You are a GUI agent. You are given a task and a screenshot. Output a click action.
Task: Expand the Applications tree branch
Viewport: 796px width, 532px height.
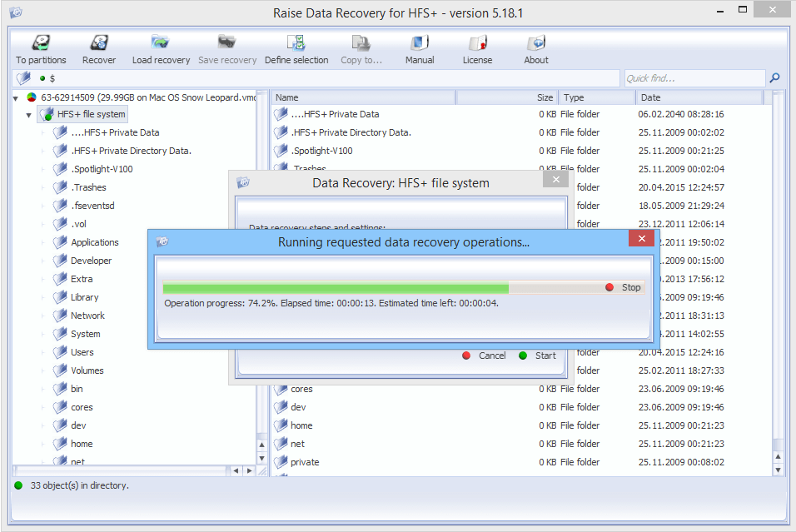(x=42, y=242)
